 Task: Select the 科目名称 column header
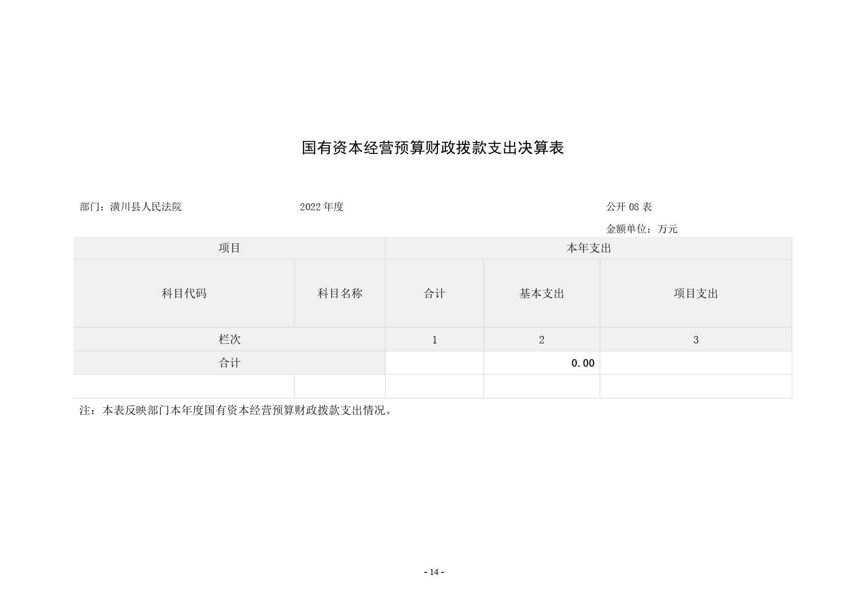(x=340, y=293)
